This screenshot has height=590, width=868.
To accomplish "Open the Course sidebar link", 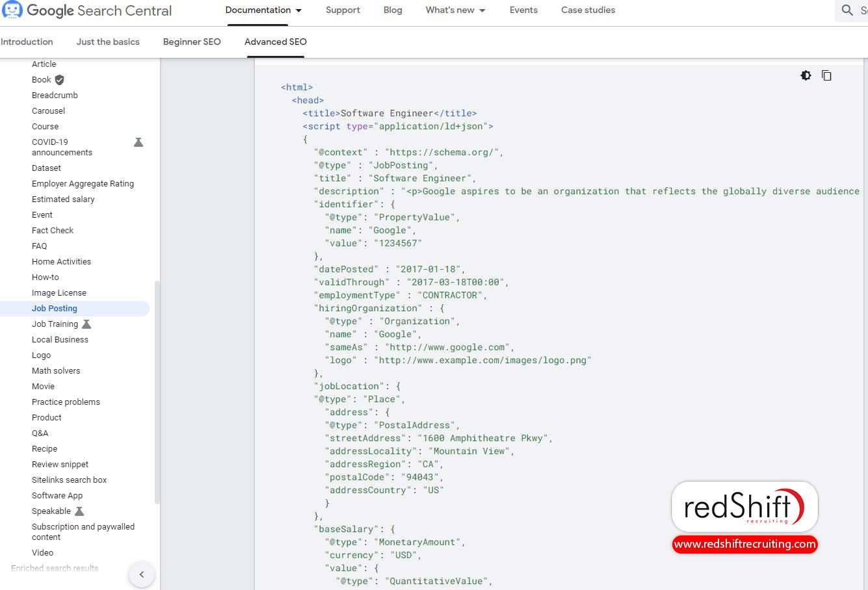I will point(46,127).
